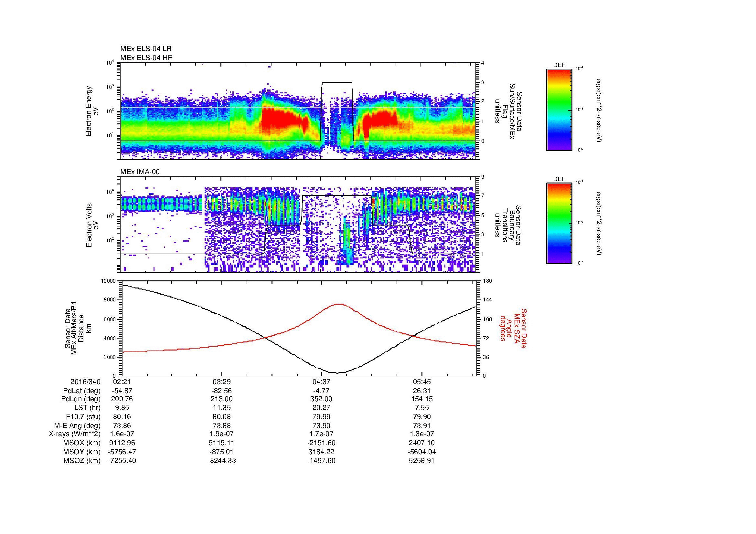Click the 'X-rays (W/m**2)' row label

coord(75,434)
